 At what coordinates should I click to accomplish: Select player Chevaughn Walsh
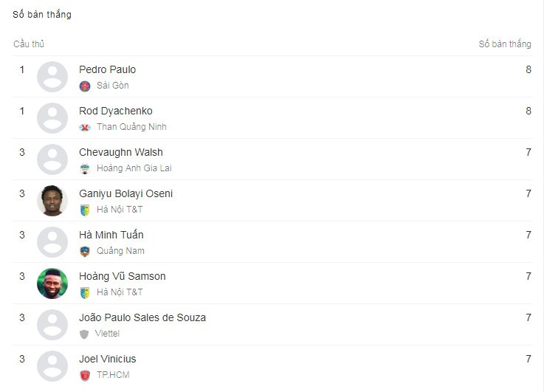pyautogui.click(x=121, y=152)
